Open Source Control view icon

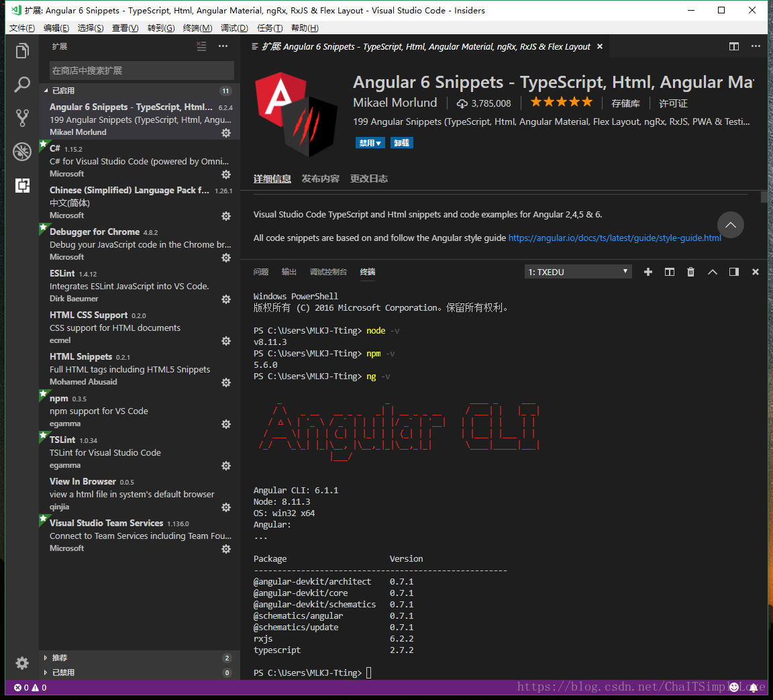(22, 118)
